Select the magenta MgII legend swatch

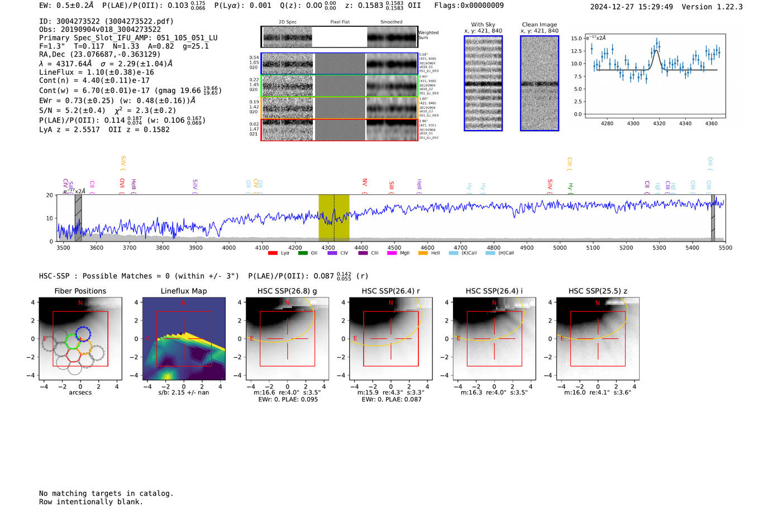pos(392,253)
